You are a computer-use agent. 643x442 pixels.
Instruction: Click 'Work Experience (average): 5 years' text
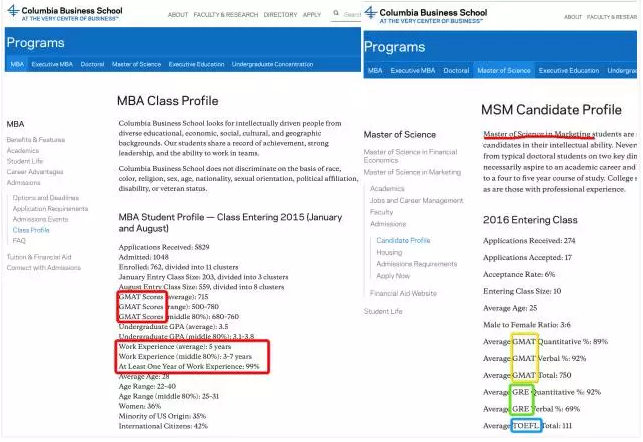click(175, 346)
